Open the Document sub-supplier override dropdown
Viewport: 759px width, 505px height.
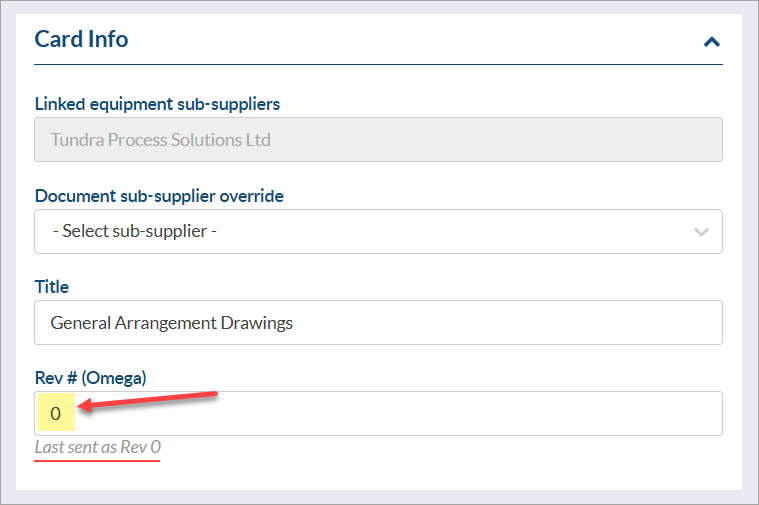378,231
